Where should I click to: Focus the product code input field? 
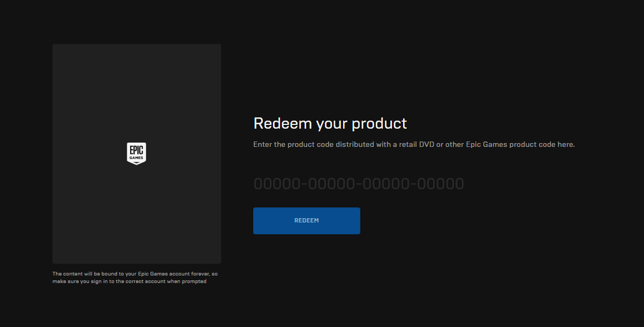click(359, 184)
